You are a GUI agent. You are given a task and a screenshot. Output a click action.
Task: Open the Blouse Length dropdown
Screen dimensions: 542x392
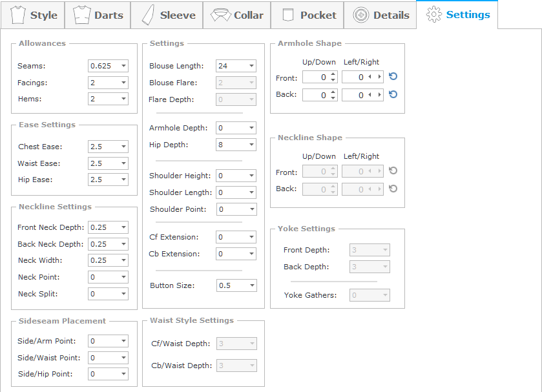point(251,66)
